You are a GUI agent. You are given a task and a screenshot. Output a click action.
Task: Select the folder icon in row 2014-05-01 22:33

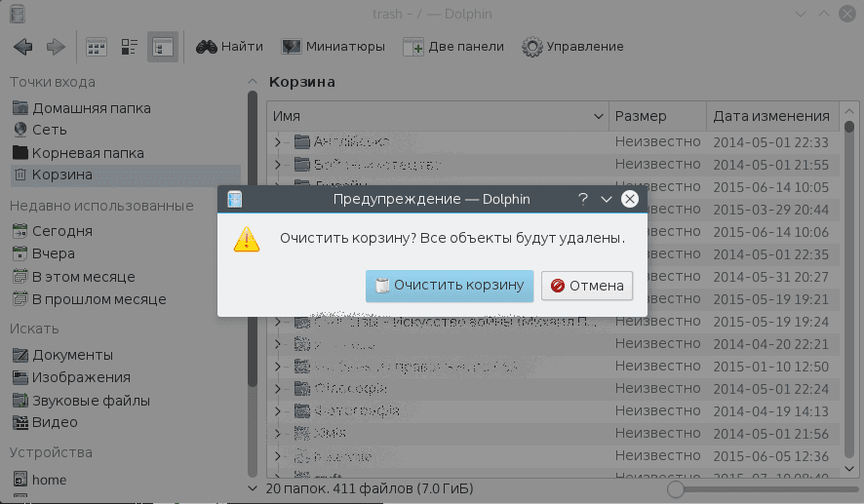(302, 142)
